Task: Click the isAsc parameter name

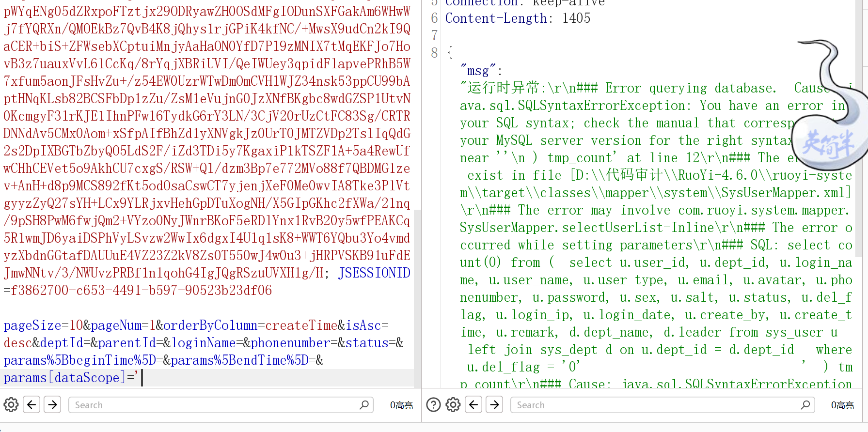Action: (363, 325)
